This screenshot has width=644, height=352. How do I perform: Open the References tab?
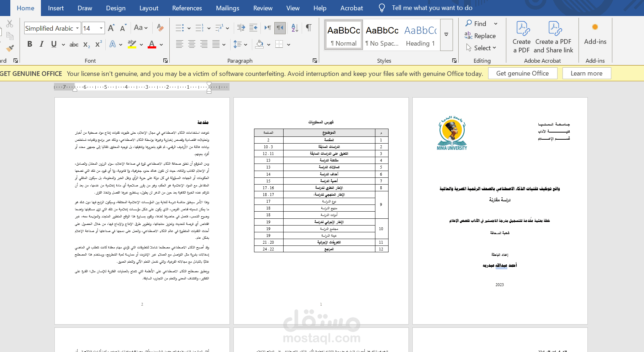(187, 8)
